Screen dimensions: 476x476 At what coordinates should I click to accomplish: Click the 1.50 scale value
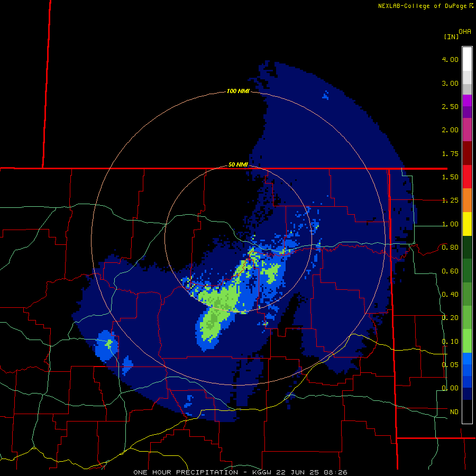pyautogui.click(x=450, y=177)
